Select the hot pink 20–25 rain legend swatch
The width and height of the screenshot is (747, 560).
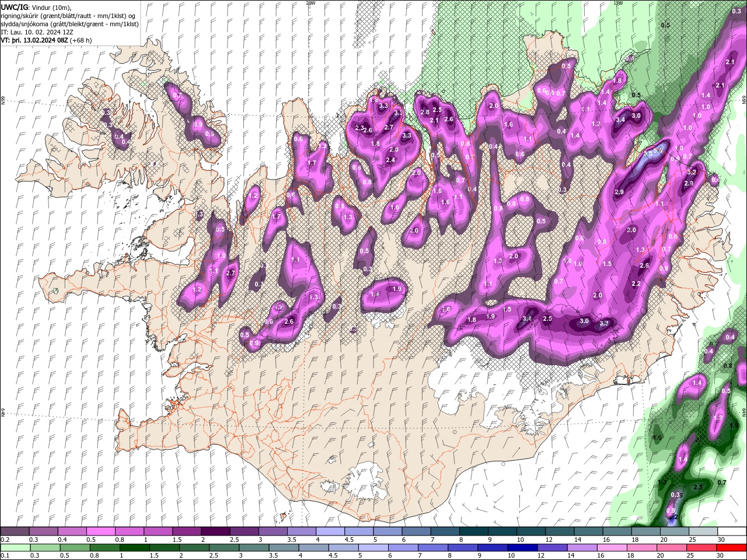click(x=672, y=548)
